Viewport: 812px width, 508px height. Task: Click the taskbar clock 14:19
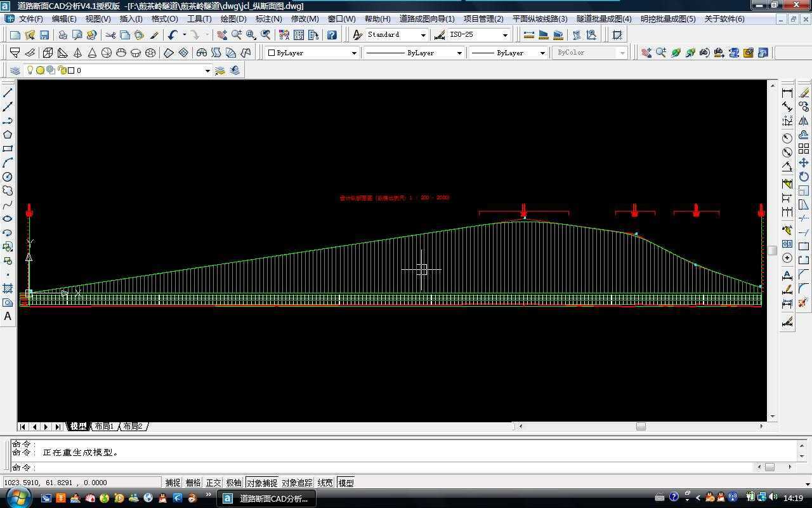pos(793,498)
